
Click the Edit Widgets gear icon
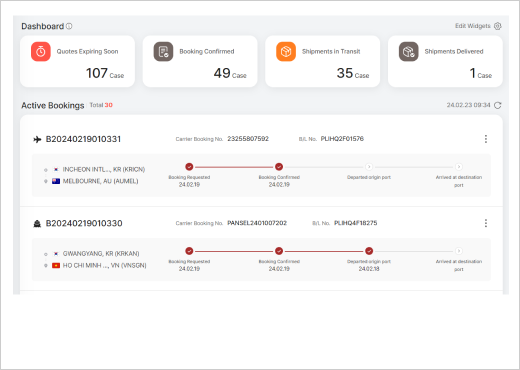point(498,26)
